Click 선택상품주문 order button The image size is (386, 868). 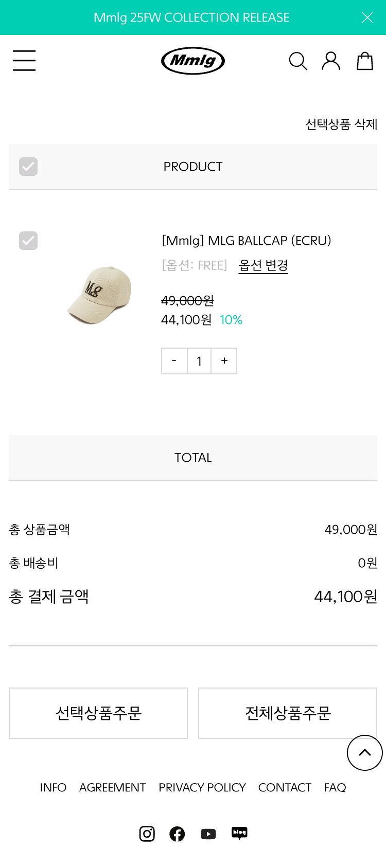(x=98, y=713)
